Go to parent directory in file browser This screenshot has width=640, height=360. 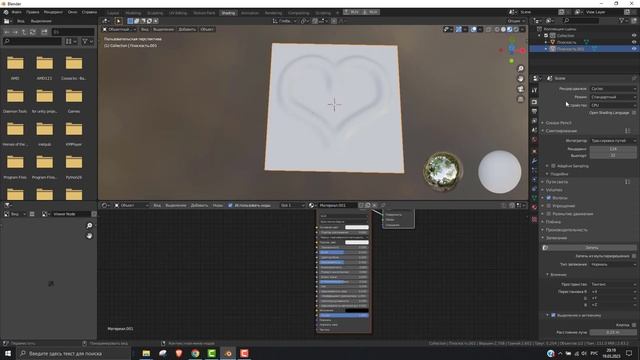[24, 32]
